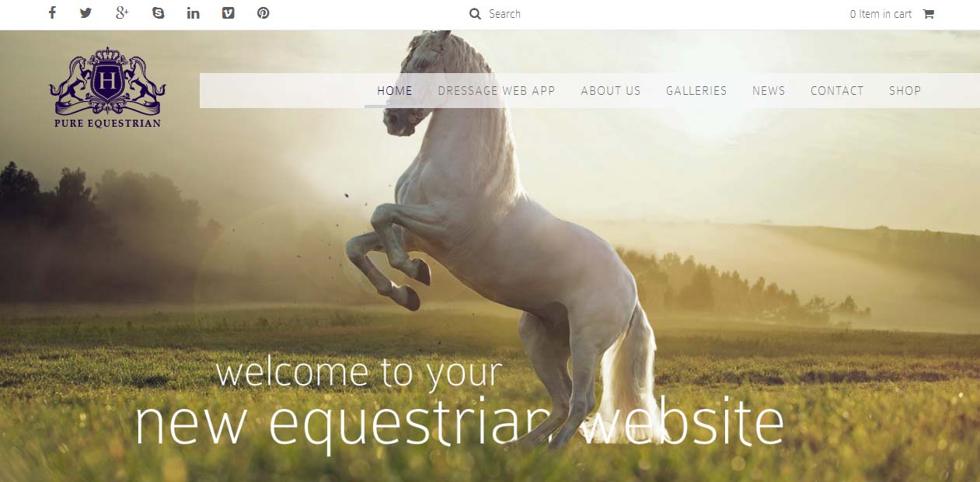The height and width of the screenshot is (482, 980).
Task: Open the LinkedIn icon link
Action: point(194,12)
